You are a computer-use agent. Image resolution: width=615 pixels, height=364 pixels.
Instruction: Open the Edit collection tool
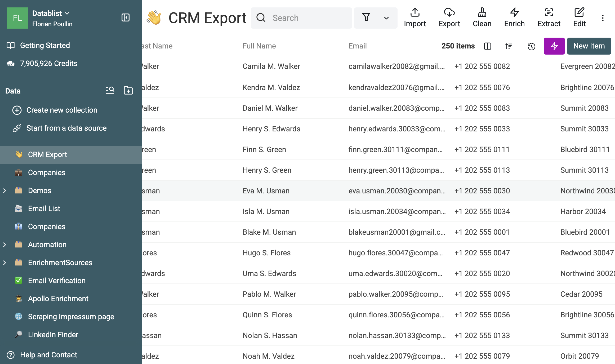579,18
